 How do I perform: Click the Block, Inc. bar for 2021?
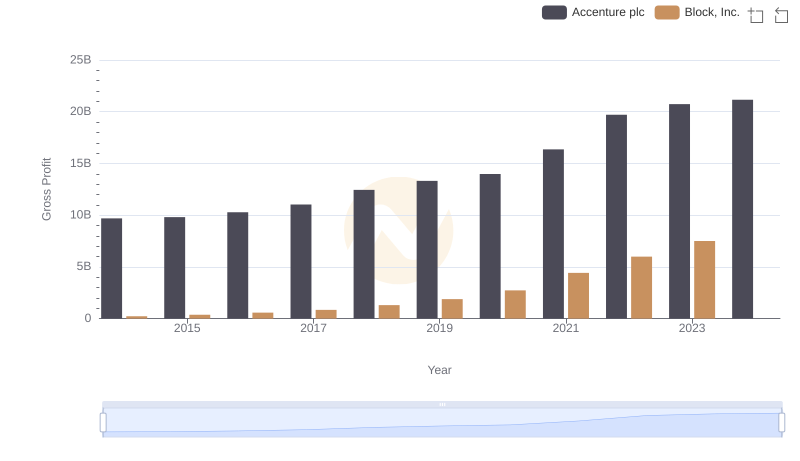coord(579,296)
